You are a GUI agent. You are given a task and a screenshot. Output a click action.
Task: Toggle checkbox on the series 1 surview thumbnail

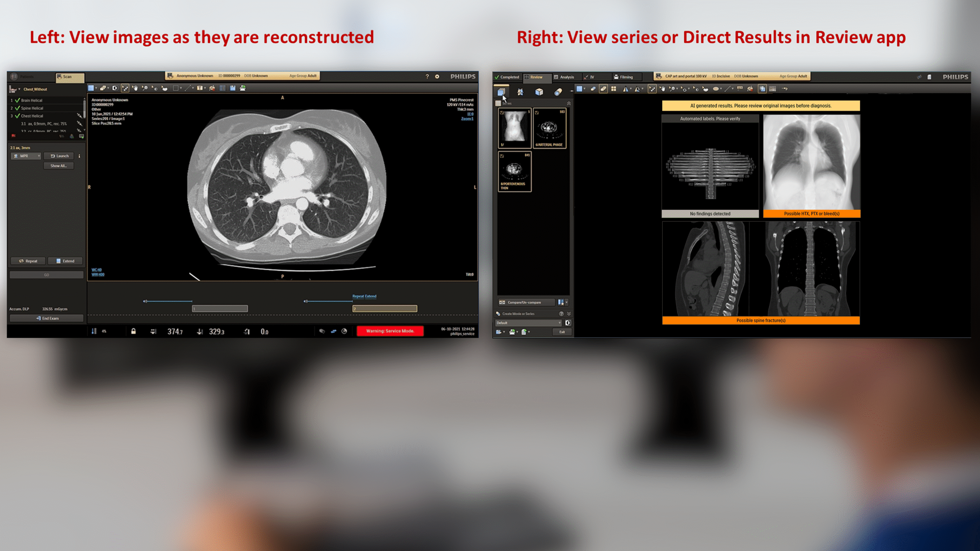(x=502, y=112)
